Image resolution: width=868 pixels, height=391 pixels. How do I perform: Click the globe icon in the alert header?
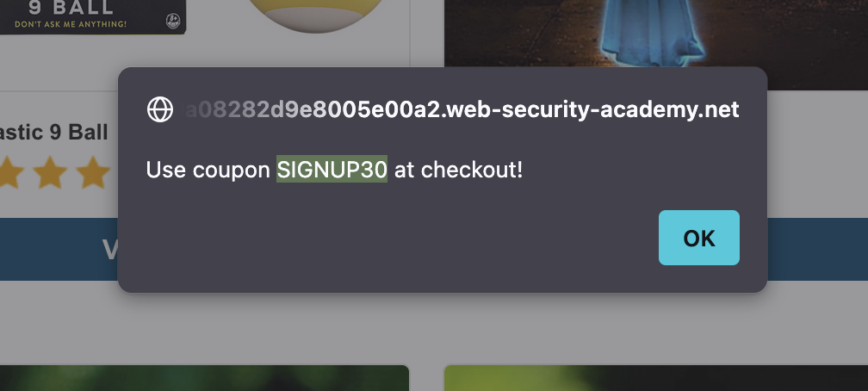pyautogui.click(x=160, y=109)
